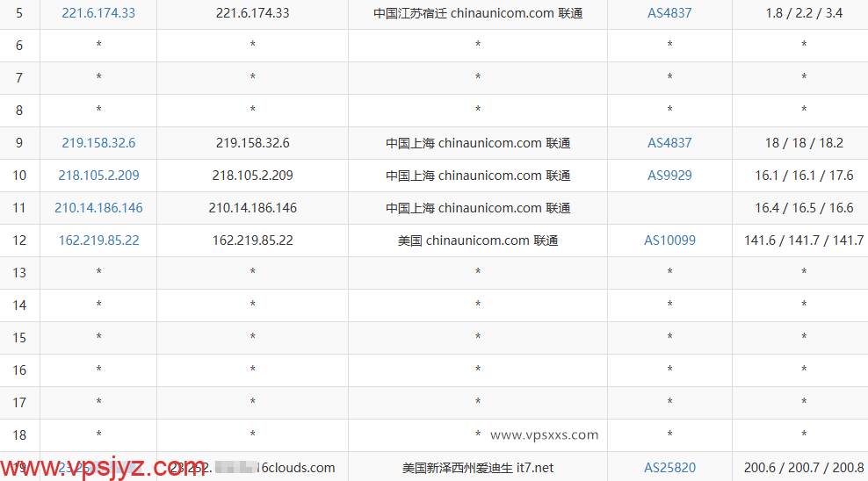Open the AS25820 link

coord(669,468)
